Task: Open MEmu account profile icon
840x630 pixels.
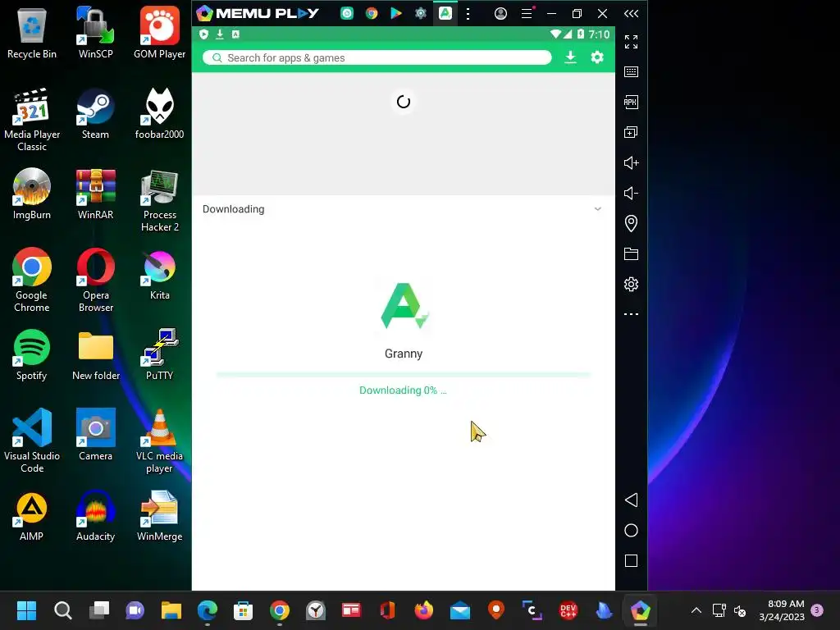Action: click(500, 13)
